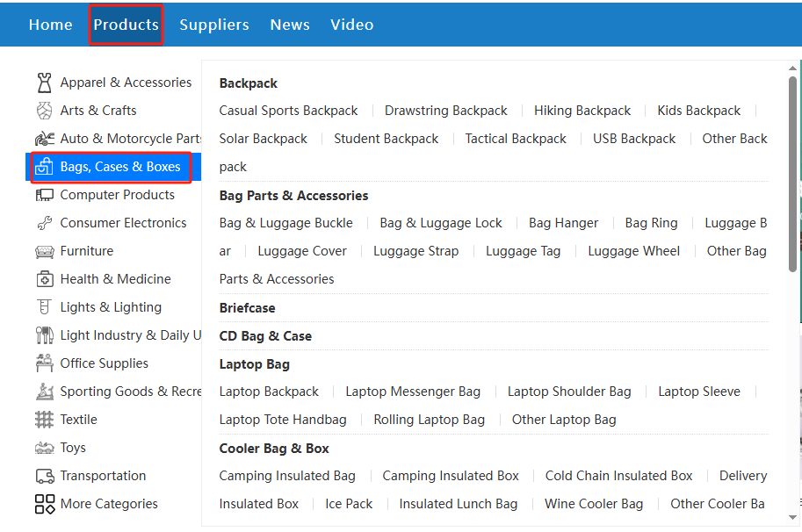Select Arts & Crafts category

pos(98,111)
